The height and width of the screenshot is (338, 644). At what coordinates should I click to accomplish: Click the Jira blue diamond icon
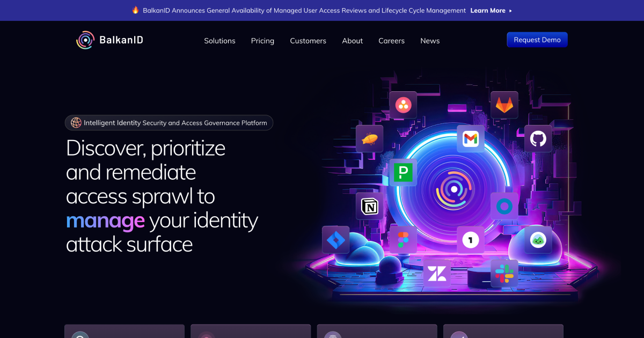[335, 240]
